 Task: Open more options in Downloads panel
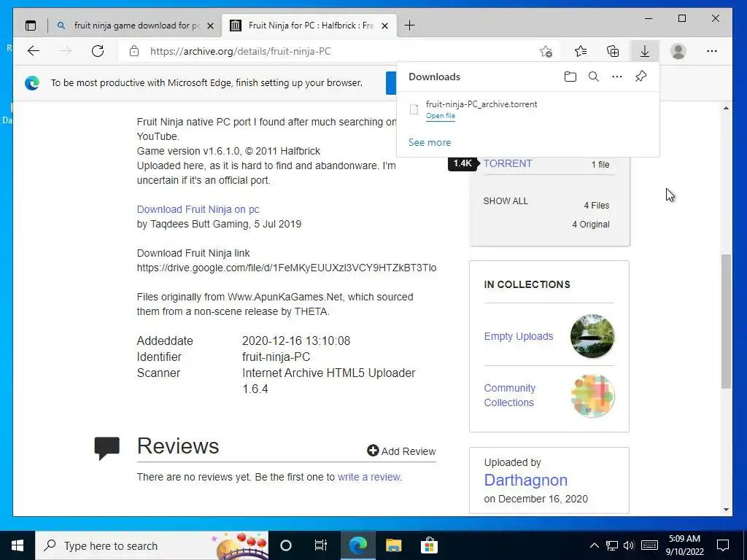tap(617, 77)
